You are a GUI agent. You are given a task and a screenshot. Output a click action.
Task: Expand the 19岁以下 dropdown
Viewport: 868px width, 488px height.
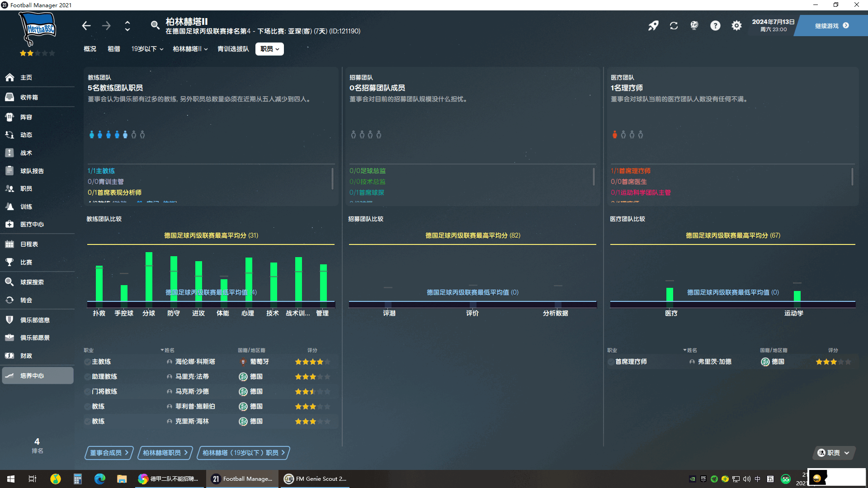point(147,49)
